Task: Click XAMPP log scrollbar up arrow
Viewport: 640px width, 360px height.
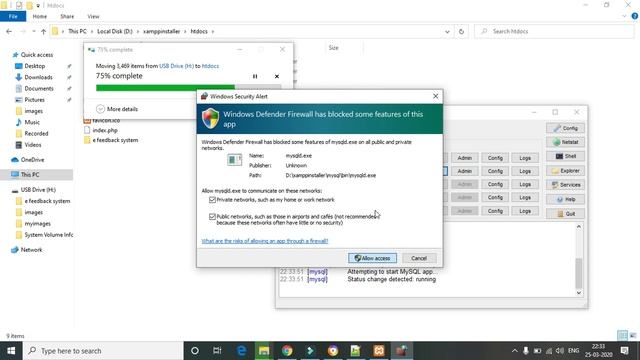Action: [579, 227]
